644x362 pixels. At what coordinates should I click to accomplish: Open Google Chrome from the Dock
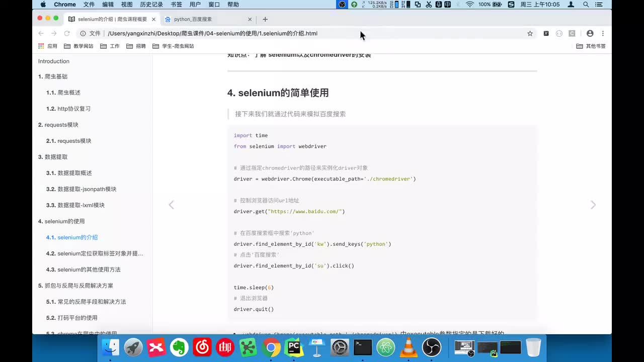pyautogui.click(x=271, y=347)
